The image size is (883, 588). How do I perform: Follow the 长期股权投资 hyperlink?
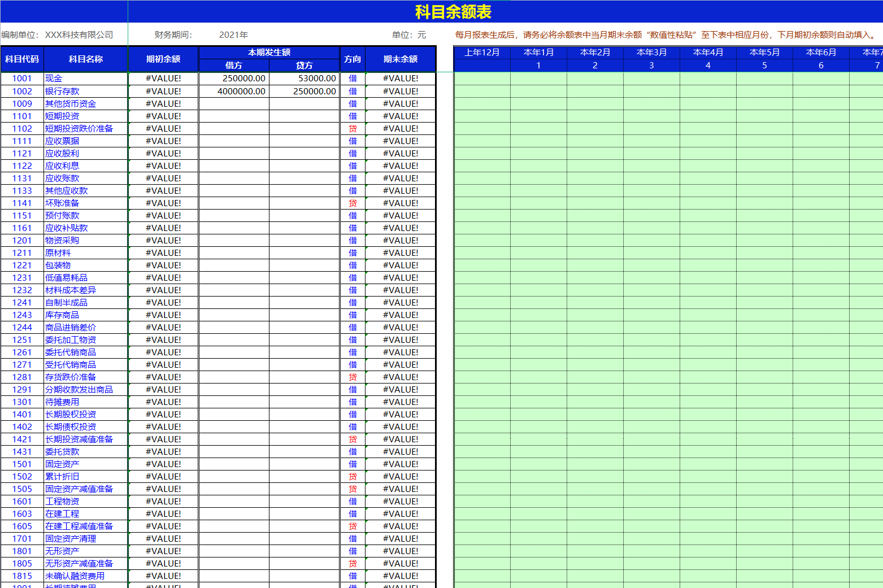71,414
